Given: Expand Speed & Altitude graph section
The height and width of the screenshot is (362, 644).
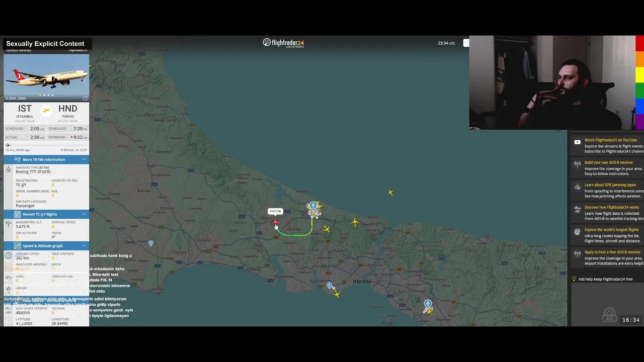Looking at the screenshot, I should tap(46, 246).
